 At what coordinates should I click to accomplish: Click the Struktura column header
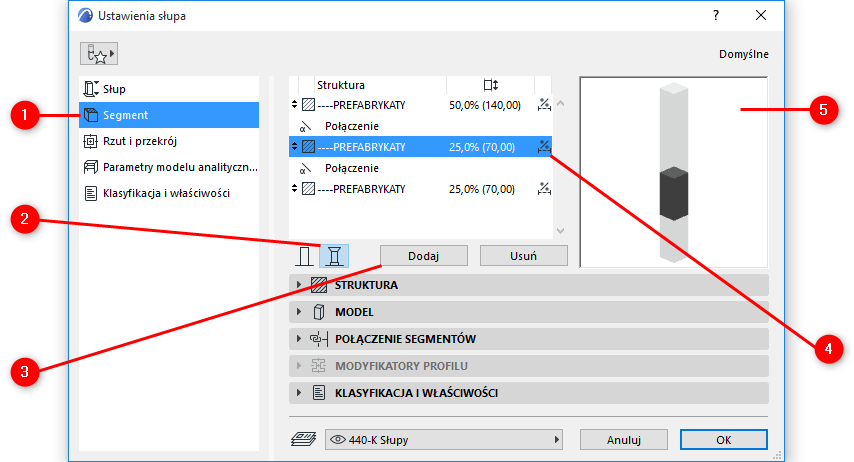341,85
